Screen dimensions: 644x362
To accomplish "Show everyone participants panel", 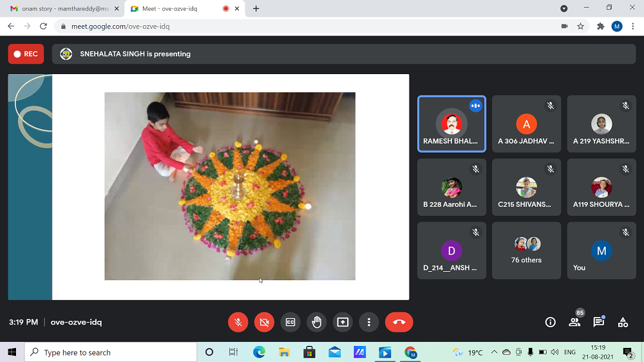I will (x=574, y=322).
